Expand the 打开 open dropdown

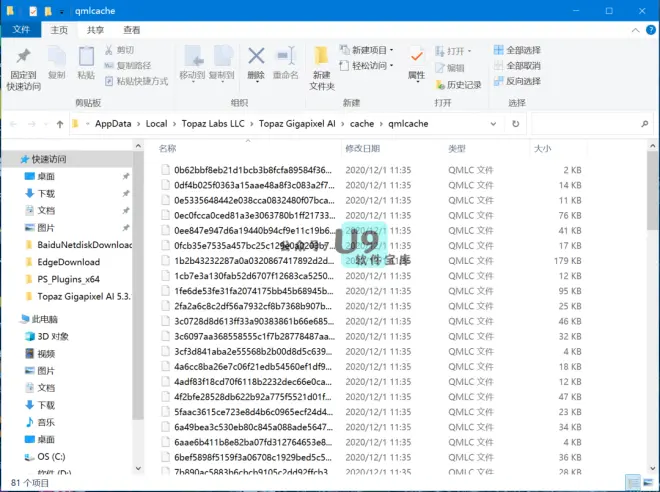[x=453, y=51]
